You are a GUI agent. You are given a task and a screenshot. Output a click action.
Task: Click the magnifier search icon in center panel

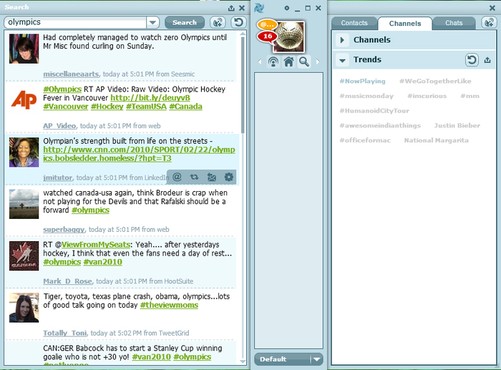pyautogui.click(x=304, y=62)
